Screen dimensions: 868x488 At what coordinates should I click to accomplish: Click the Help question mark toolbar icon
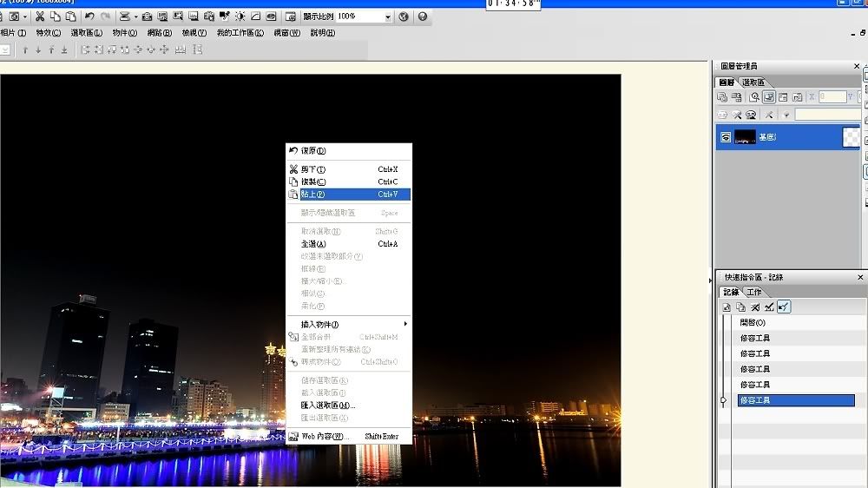point(422,16)
